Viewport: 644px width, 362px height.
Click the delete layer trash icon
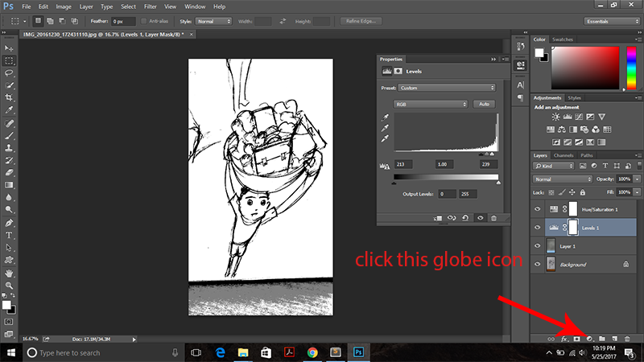tap(627, 339)
